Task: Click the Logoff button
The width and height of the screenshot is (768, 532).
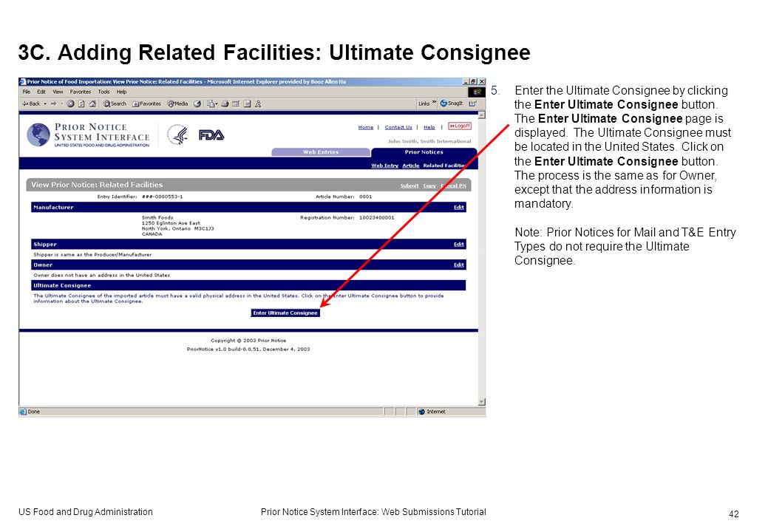Action: pyautogui.click(x=460, y=126)
